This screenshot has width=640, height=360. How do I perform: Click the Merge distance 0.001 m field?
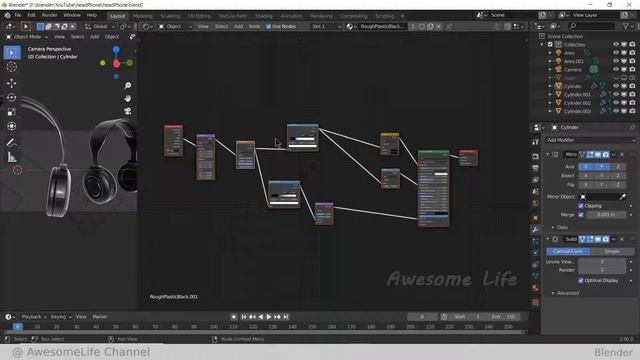click(x=606, y=215)
